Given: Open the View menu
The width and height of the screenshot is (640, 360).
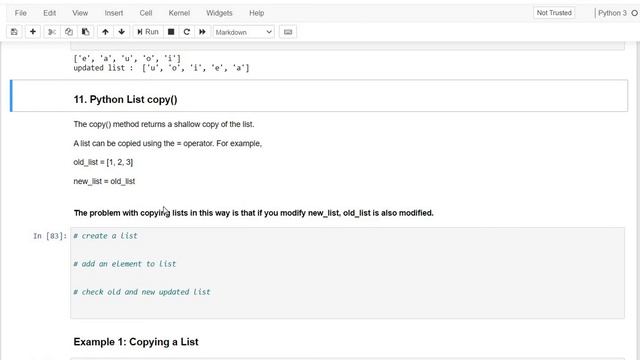Looking at the screenshot, I should 80,13.
